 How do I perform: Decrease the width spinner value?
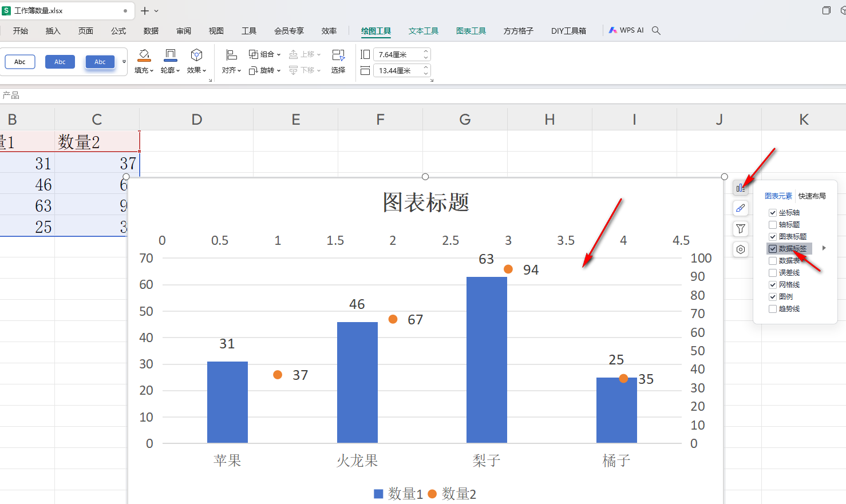[426, 73]
